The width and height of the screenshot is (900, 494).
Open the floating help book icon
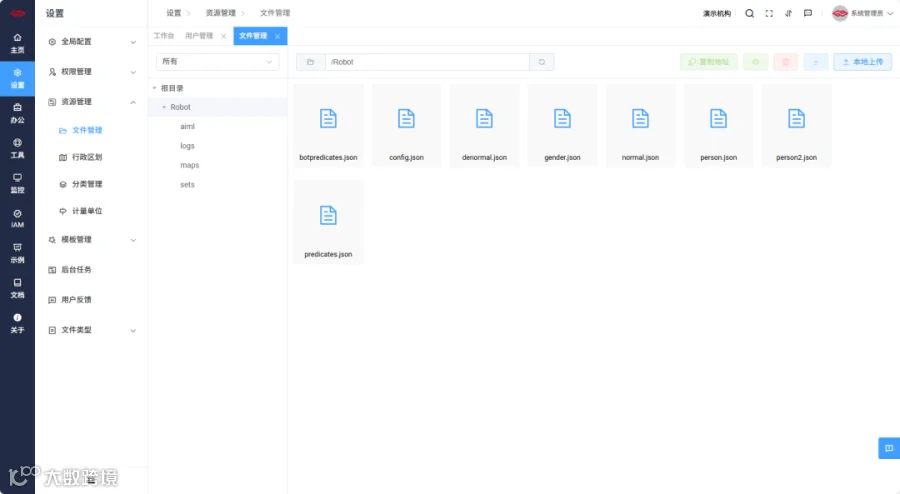pos(889,448)
